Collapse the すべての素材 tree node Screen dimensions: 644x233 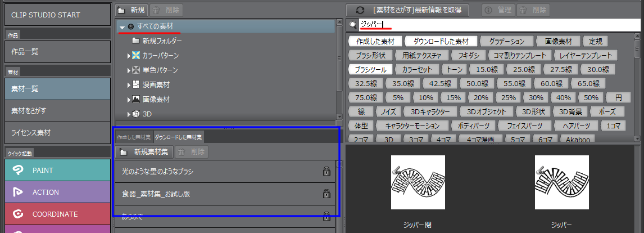pyautogui.click(x=122, y=27)
